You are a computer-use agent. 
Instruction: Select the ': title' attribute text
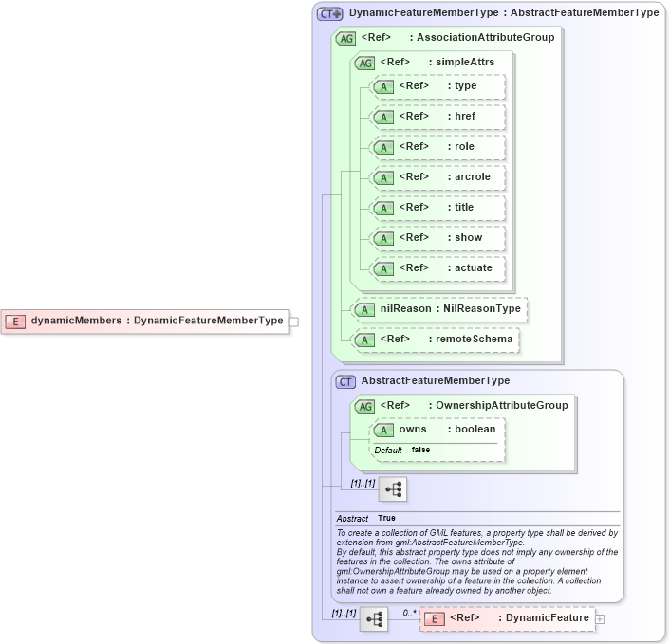460,207
